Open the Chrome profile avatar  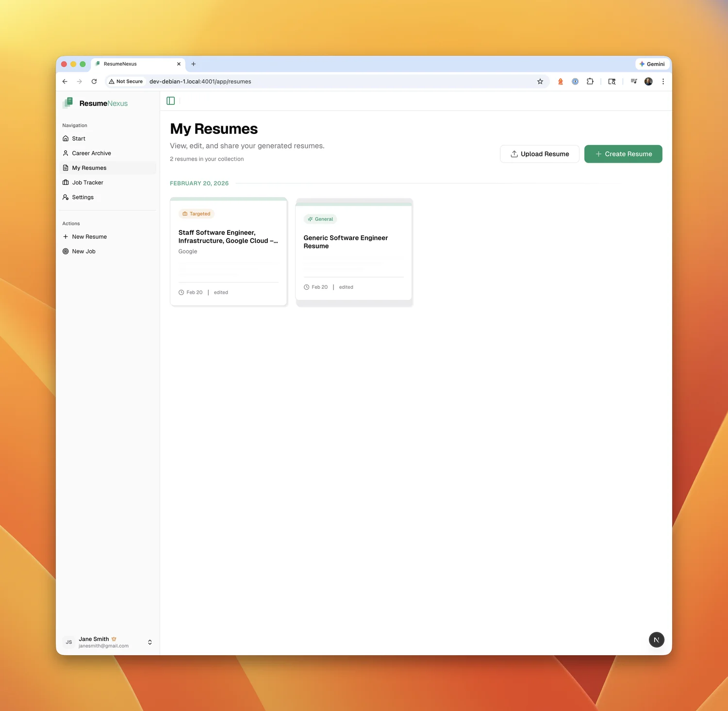[x=648, y=82]
